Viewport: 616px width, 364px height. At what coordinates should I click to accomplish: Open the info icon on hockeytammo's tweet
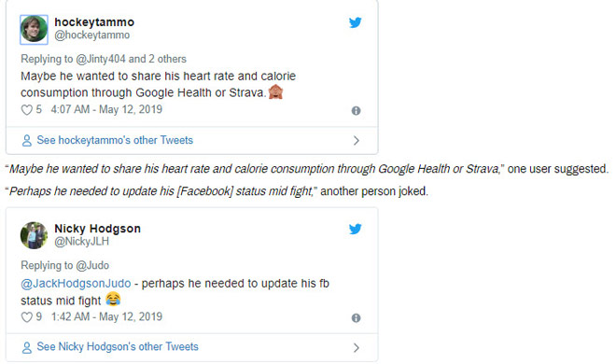tap(356, 111)
